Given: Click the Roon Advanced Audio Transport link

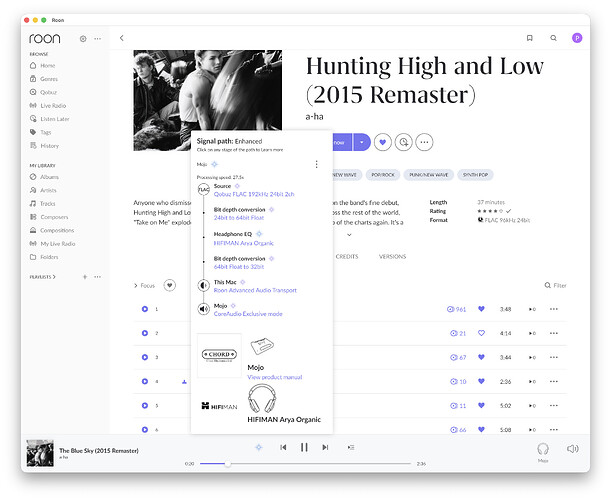Looking at the screenshot, I should click(x=255, y=290).
